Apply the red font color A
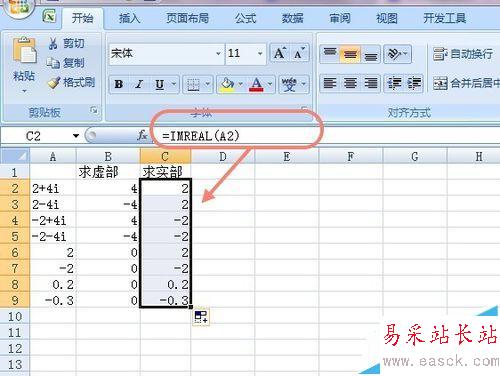This screenshot has width=500, height=376. [x=256, y=84]
